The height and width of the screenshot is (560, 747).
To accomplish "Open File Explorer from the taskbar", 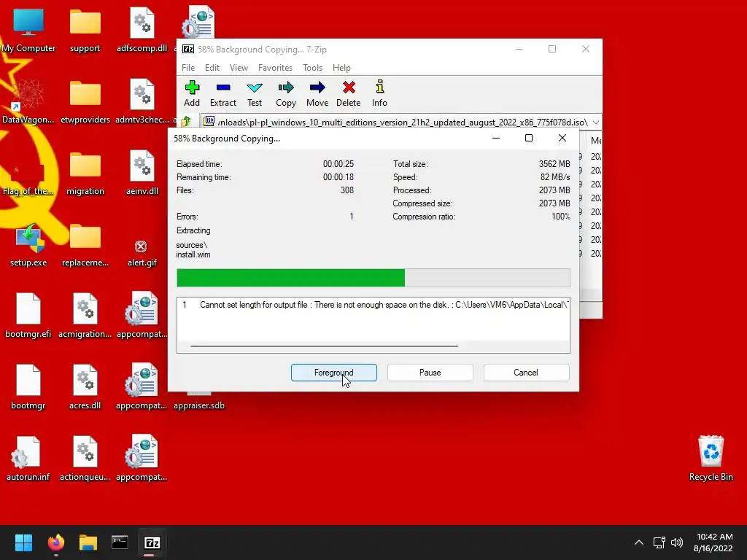I will pyautogui.click(x=88, y=542).
